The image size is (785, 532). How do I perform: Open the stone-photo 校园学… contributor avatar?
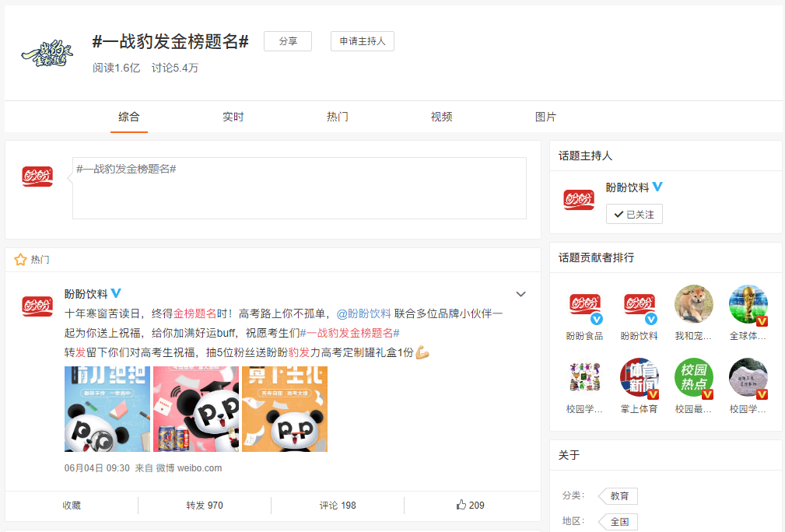[x=748, y=377]
